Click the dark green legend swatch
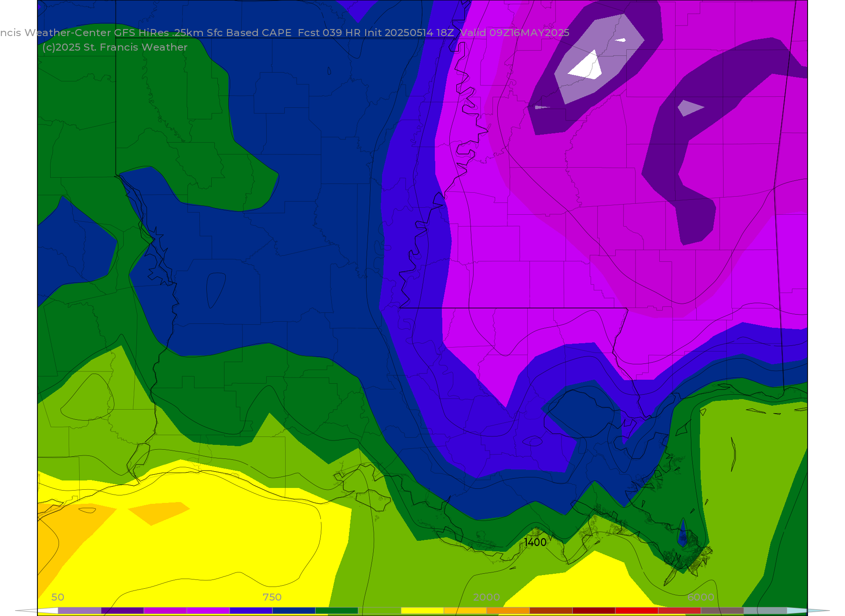This screenshot has height=616, width=845. coord(337,610)
